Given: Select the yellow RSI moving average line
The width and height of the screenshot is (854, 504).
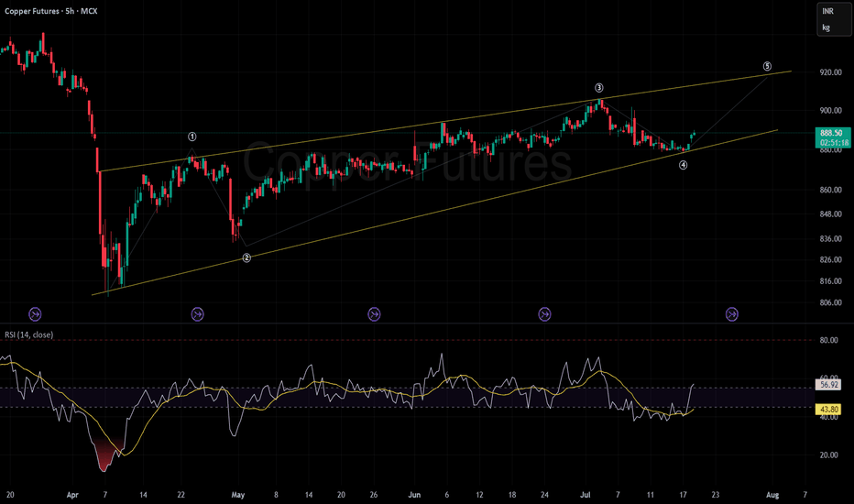Looking at the screenshot, I should coord(348,389).
